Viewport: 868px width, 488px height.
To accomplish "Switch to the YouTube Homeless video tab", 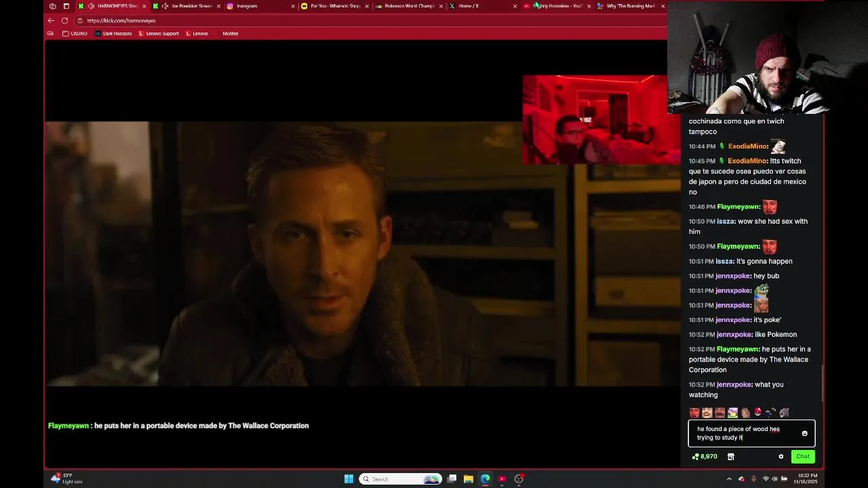I will click(x=557, y=6).
